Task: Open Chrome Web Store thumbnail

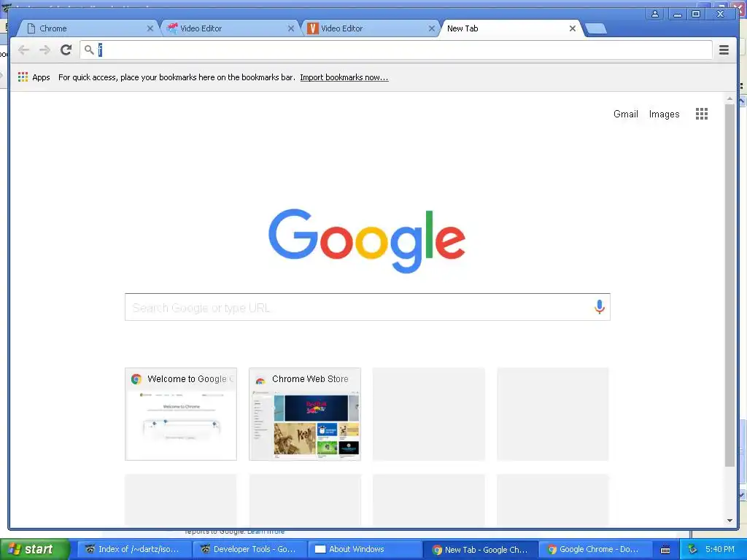Action: [x=305, y=414]
